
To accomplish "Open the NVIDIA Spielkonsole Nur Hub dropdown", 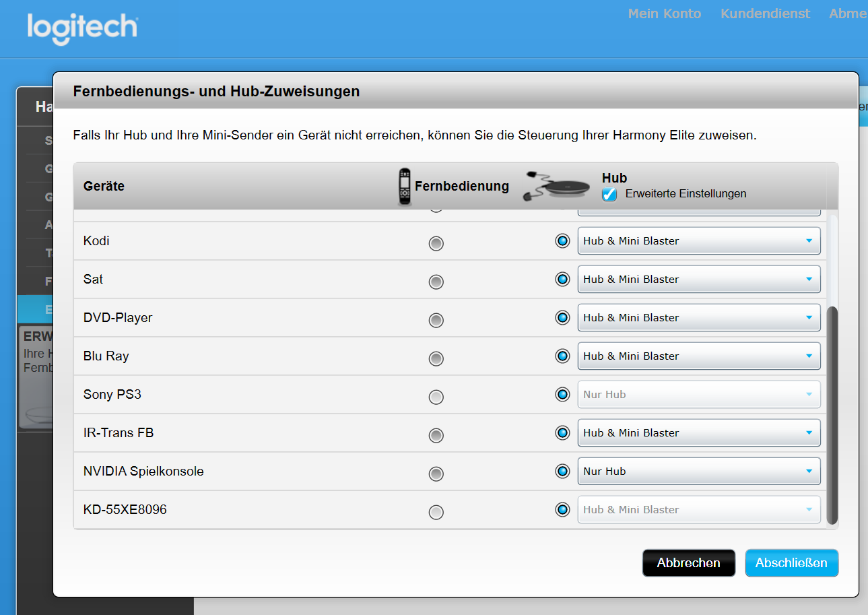I will [x=698, y=472].
